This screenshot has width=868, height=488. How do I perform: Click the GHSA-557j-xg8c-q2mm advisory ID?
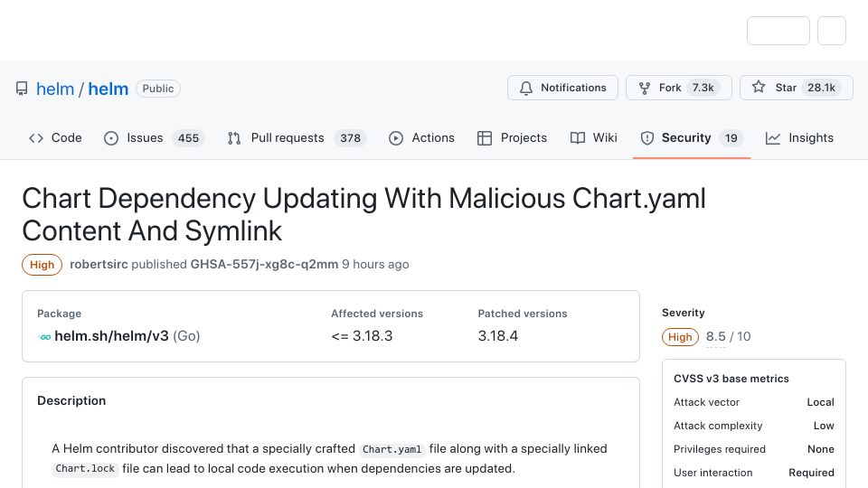click(x=264, y=265)
